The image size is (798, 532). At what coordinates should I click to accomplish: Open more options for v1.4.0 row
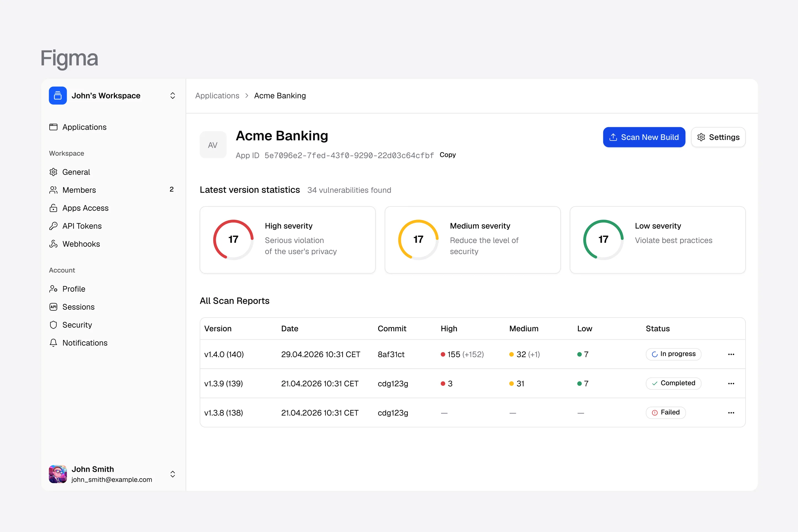pos(731,354)
